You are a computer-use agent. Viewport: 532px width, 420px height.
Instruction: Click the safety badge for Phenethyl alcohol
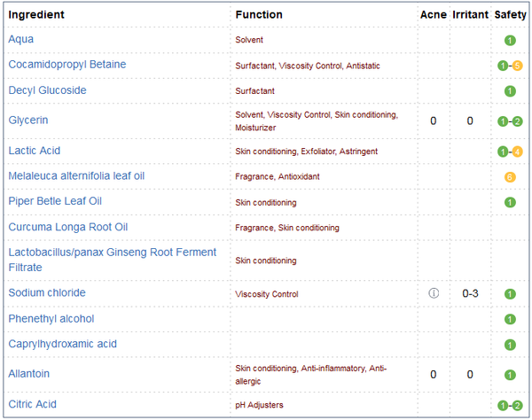click(510, 319)
